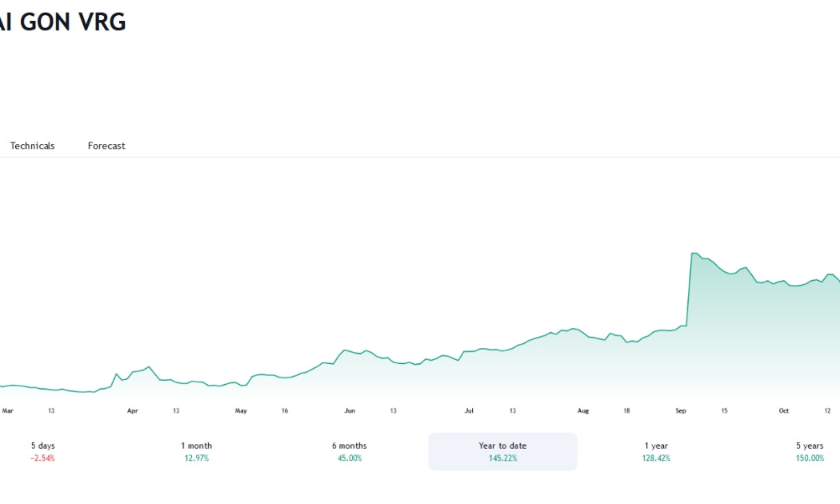Click the Sep label on chart axis

680,411
